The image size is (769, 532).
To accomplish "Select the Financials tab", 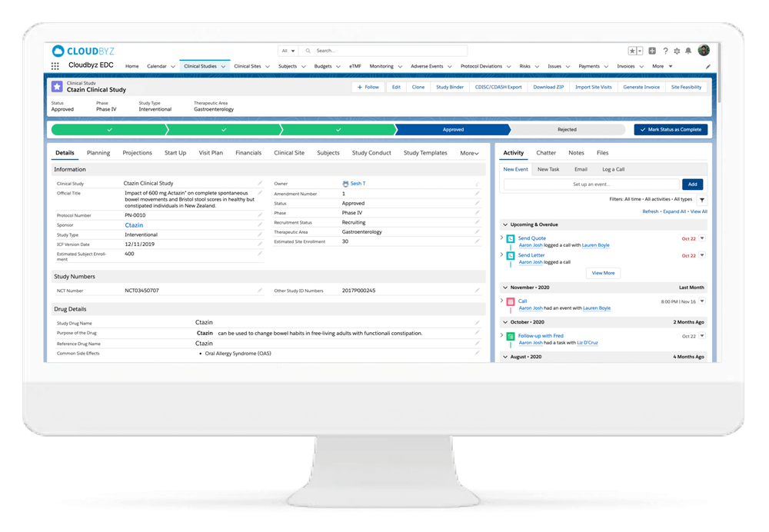I will pyautogui.click(x=248, y=153).
